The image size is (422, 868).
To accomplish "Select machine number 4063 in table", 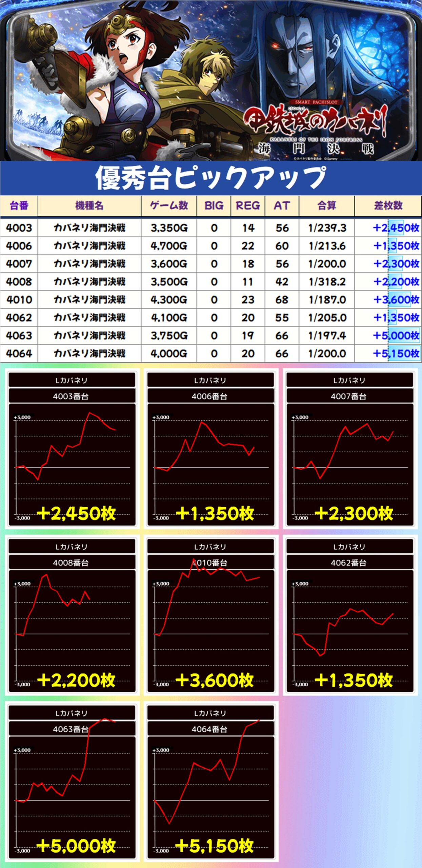I will pyautogui.click(x=19, y=336).
